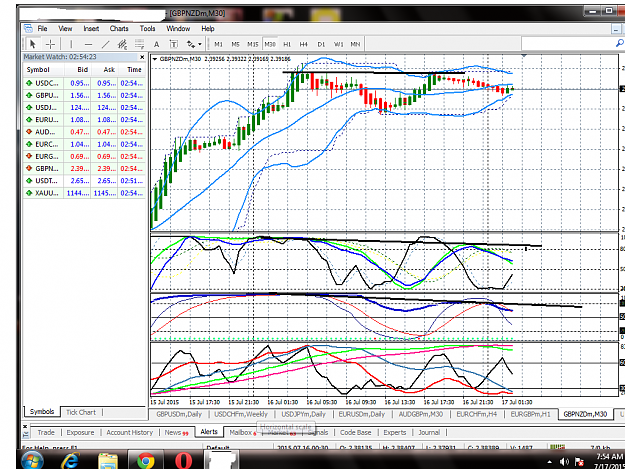Open the USDJPYm,Daily chart tab
This screenshot has width=625, height=469.
click(x=304, y=414)
